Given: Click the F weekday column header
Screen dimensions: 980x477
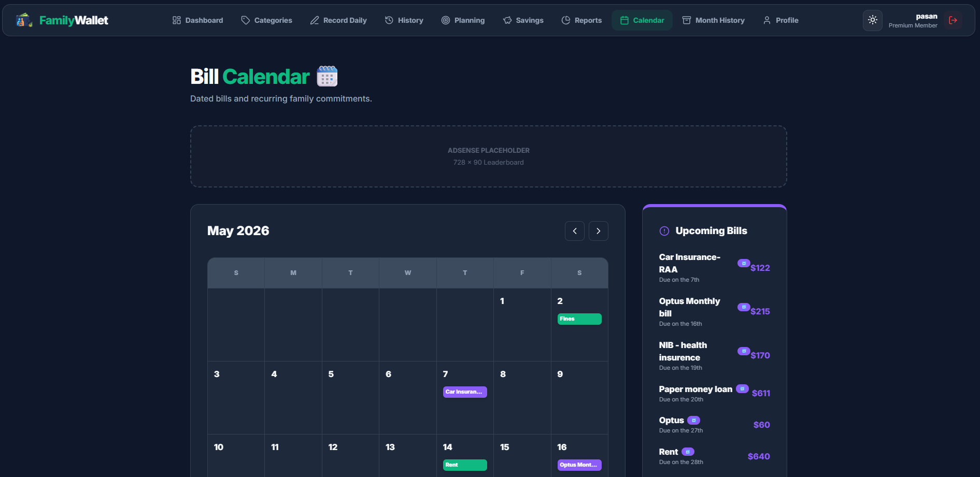Looking at the screenshot, I should coord(522,273).
